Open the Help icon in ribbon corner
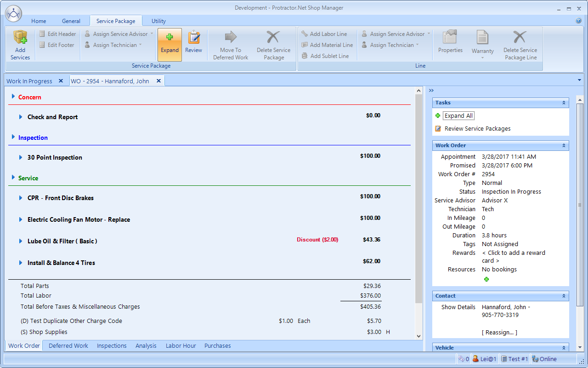This screenshot has width=588, height=368. coord(578,21)
